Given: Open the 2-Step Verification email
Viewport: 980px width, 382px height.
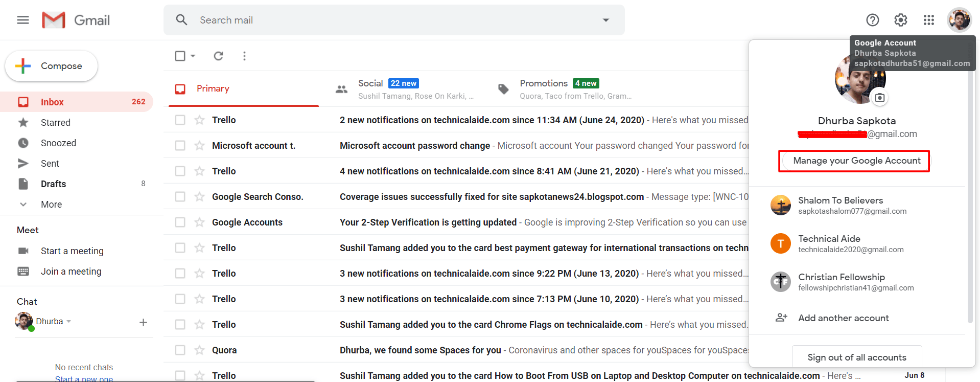Looking at the screenshot, I should click(x=456, y=222).
